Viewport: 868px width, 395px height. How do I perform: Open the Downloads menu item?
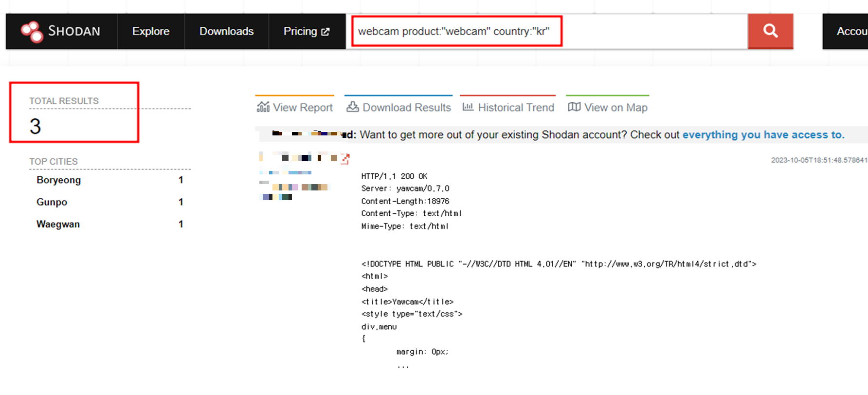pos(226,32)
